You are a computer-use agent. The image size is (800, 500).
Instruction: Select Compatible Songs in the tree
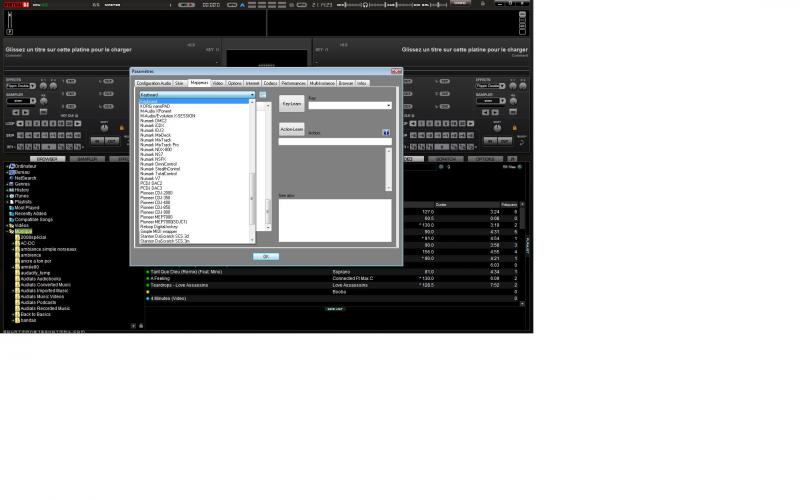pos(33,219)
